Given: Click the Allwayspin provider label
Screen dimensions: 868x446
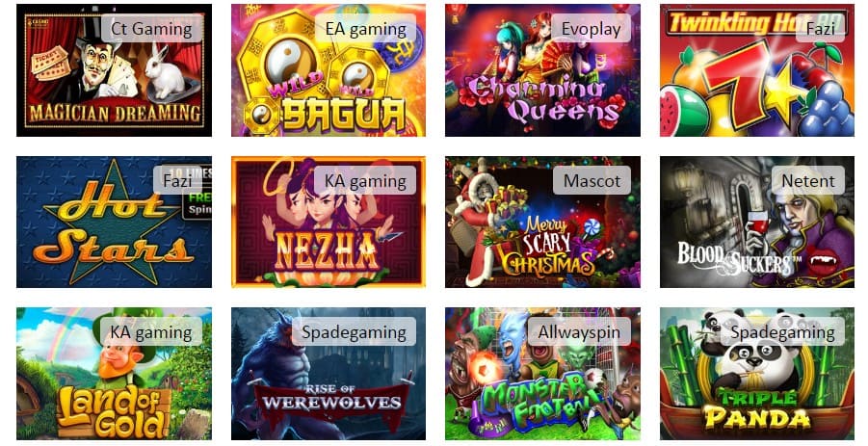Looking at the screenshot, I should (x=579, y=332).
